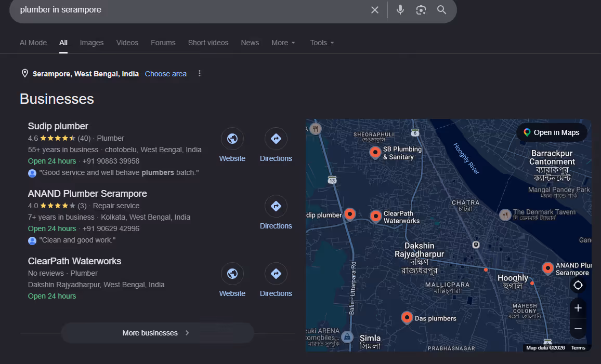The width and height of the screenshot is (601, 364).
Task: Click The Denmark Tavern restaurant marker
Action: [x=505, y=215]
